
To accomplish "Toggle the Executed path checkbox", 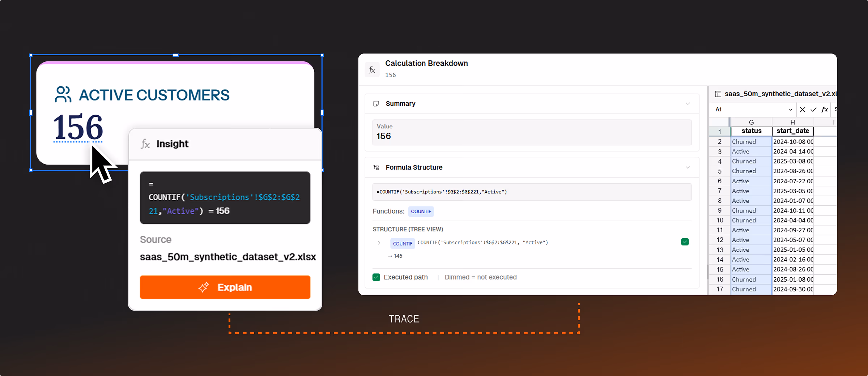I will coord(376,277).
